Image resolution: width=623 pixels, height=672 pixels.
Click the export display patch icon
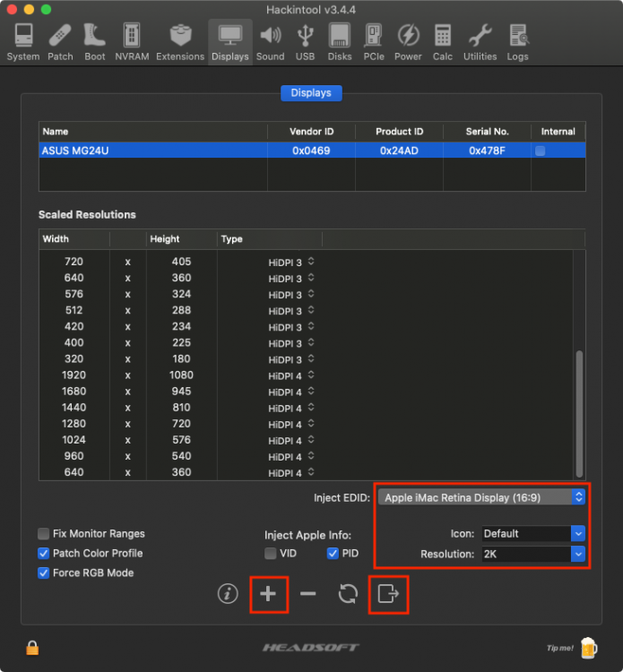(x=388, y=594)
